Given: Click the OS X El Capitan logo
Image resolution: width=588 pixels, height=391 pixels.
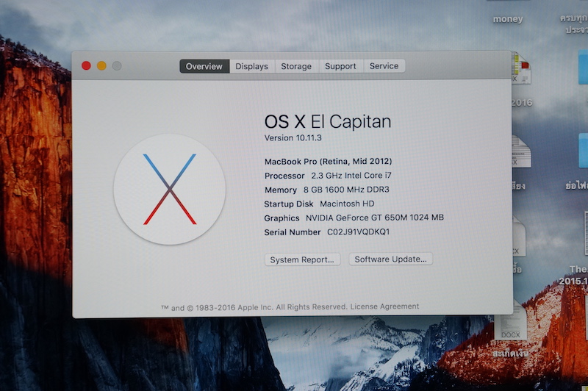Looking at the screenshot, I should click(x=170, y=190).
